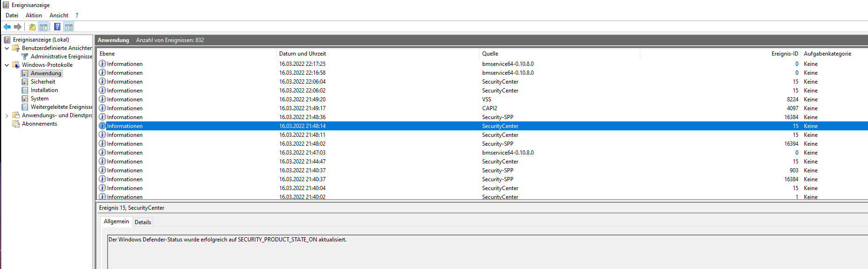Screen dimensions: 868x269
Task: Click the Installation log icon
Action: click(25, 90)
